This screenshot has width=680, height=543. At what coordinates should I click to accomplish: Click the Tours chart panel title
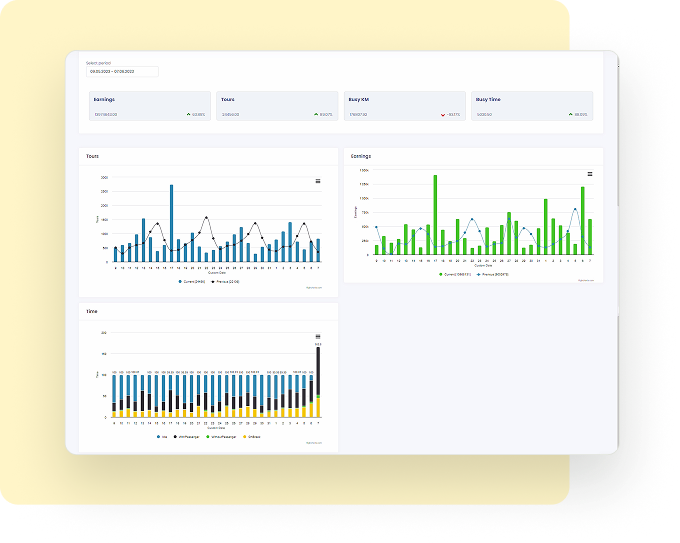point(92,156)
